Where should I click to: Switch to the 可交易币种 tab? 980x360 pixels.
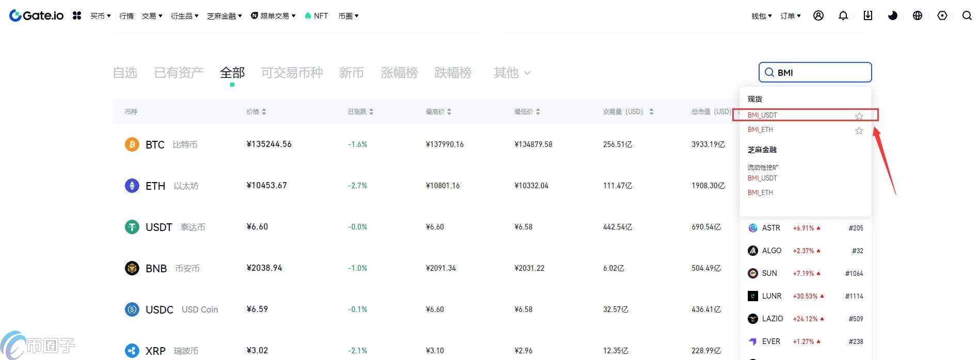(x=292, y=73)
